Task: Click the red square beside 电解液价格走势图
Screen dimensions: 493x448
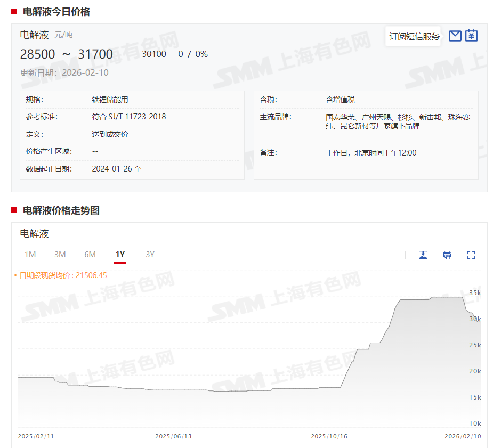Action: tap(14, 210)
